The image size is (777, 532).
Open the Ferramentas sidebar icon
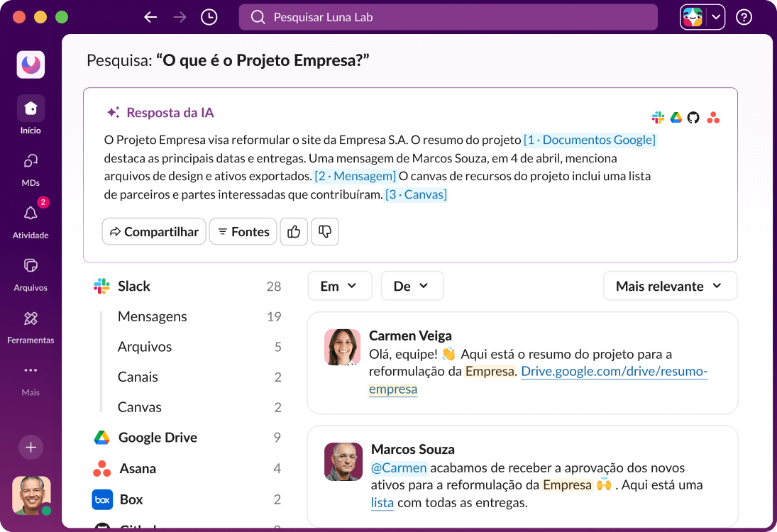[30, 318]
